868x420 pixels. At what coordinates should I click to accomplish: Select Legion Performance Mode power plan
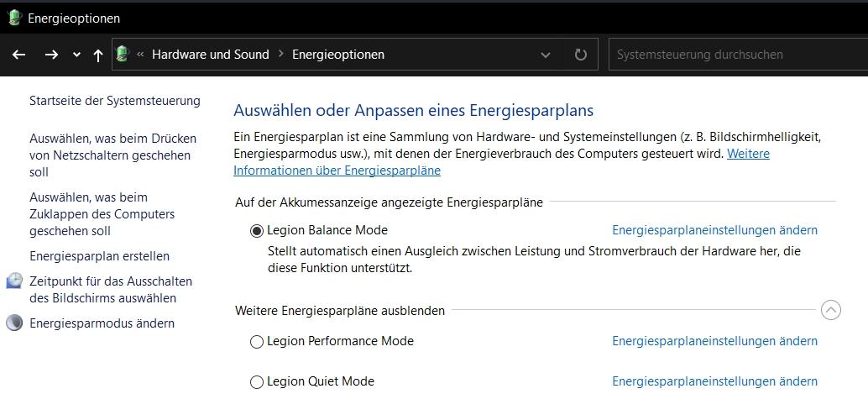coord(257,342)
